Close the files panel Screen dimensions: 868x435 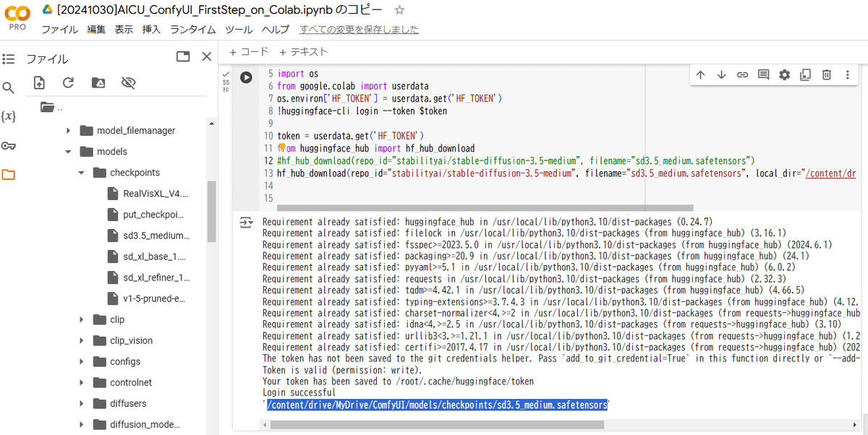coord(207,57)
